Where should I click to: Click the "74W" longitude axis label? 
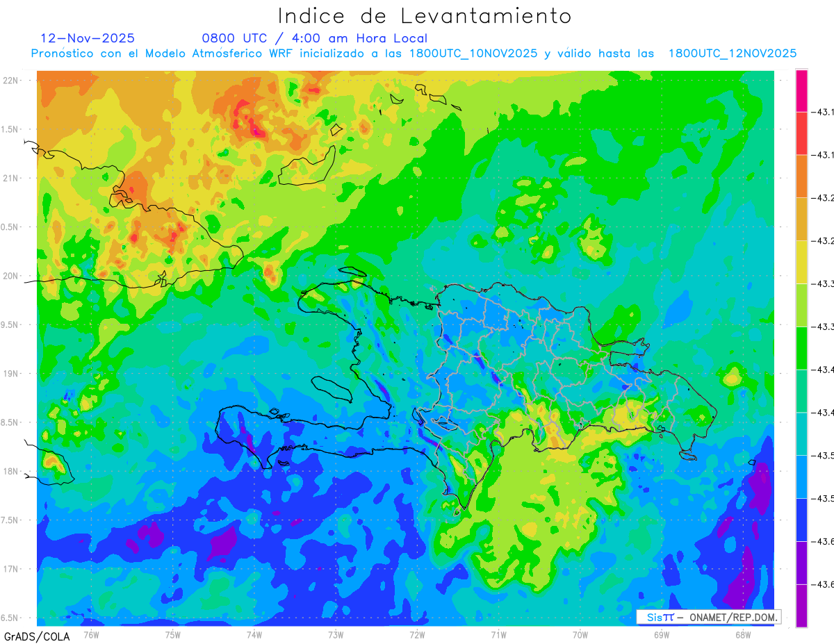[254, 634]
